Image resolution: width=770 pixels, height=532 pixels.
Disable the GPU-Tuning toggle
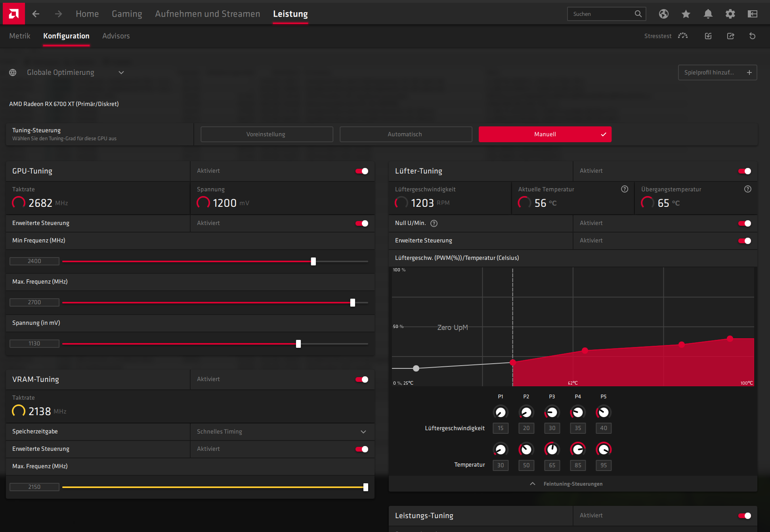(361, 171)
